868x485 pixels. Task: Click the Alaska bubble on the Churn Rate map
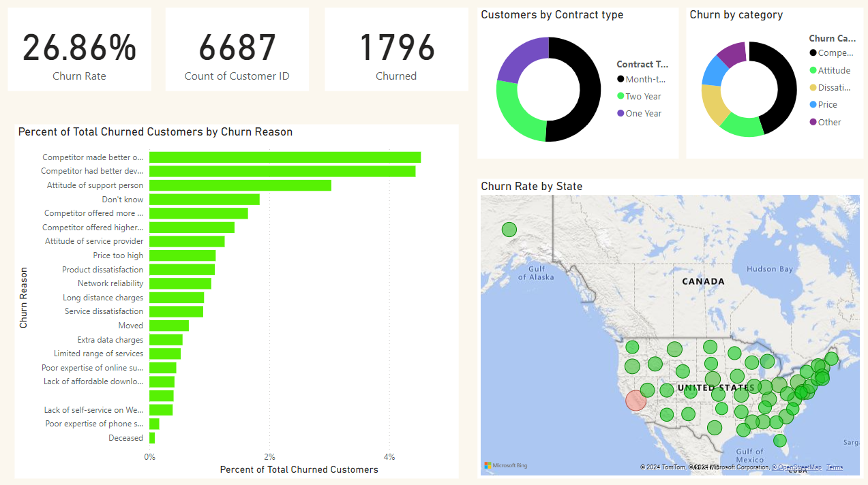(508, 230)
